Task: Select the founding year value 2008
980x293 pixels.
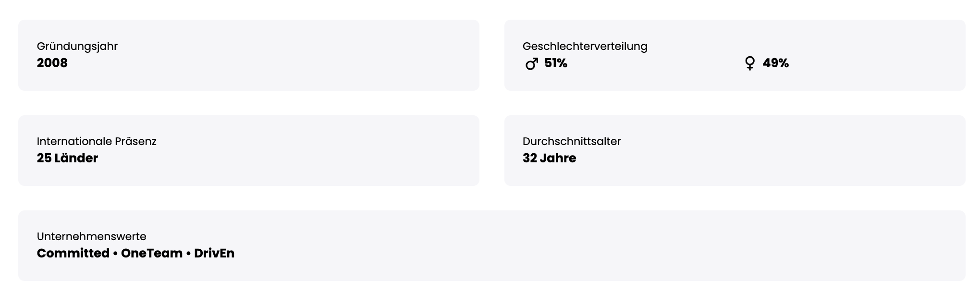Action: [52, 63]
